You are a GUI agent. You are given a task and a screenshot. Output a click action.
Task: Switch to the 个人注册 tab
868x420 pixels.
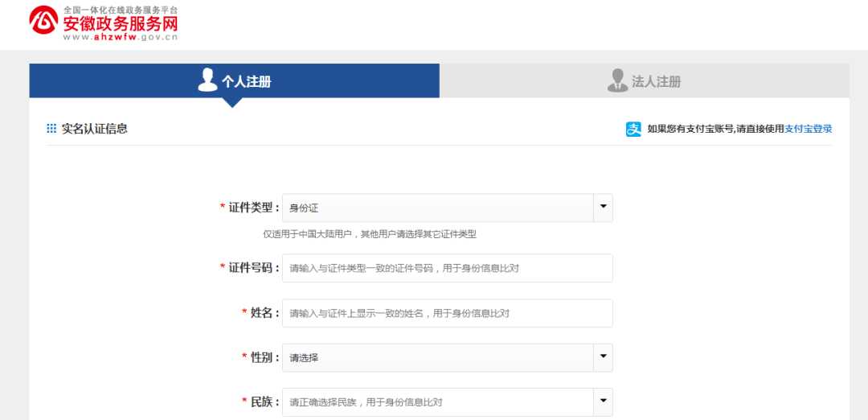pos(246,81)
